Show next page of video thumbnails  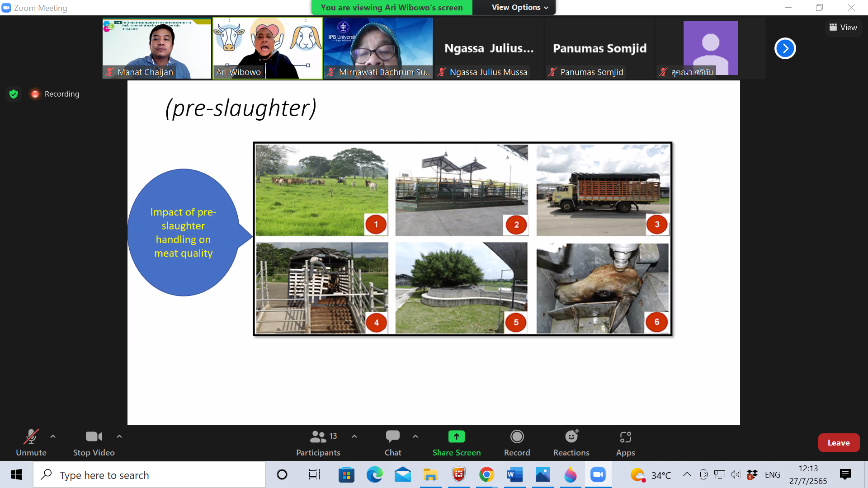[785, 48]
